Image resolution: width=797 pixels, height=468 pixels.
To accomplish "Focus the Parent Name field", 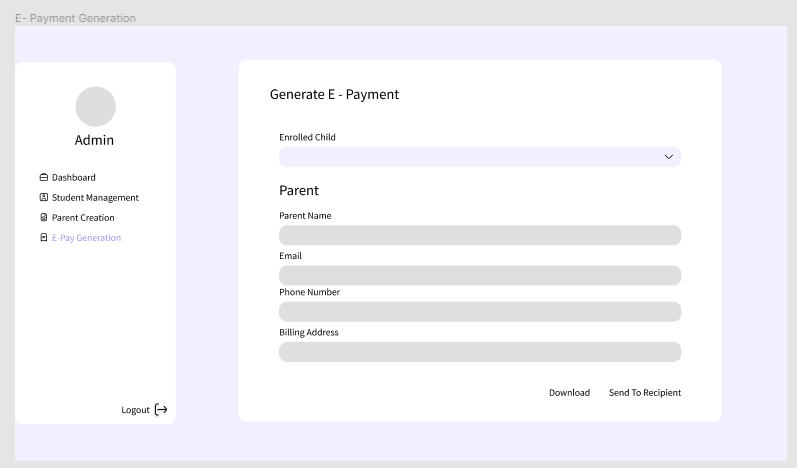I will [x=480, y=235].
